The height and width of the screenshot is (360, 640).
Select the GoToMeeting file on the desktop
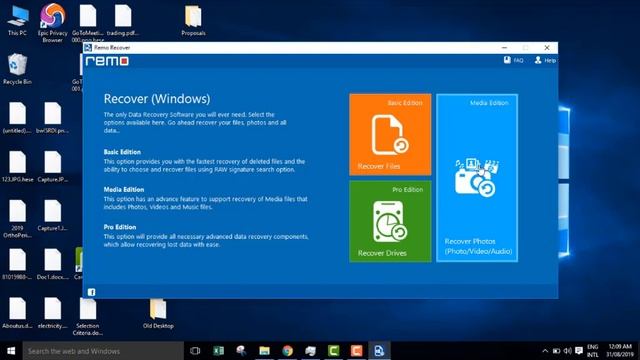[88, 22]
